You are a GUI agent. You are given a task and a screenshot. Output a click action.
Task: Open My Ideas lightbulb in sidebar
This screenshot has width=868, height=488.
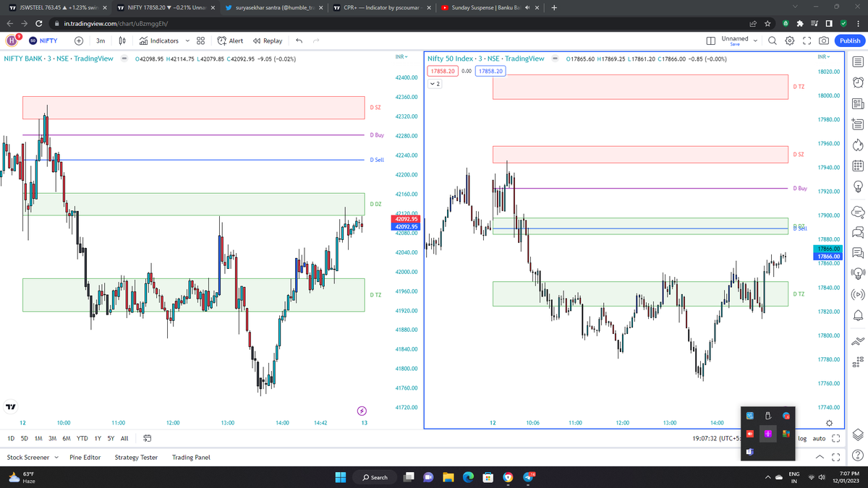click(x=858, y=187)
